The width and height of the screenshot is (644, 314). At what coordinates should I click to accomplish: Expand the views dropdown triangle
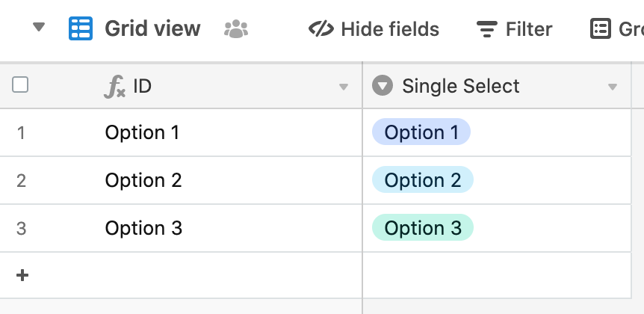(39, 27)
